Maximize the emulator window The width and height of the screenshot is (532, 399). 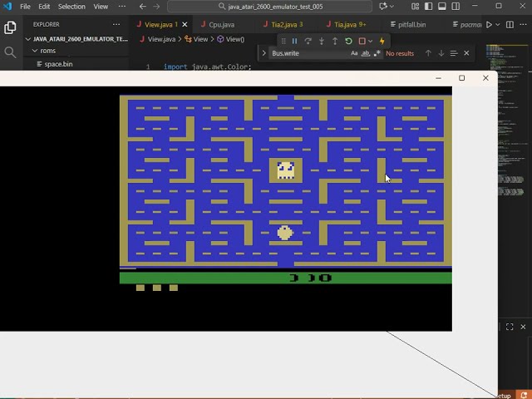(462, 78)
